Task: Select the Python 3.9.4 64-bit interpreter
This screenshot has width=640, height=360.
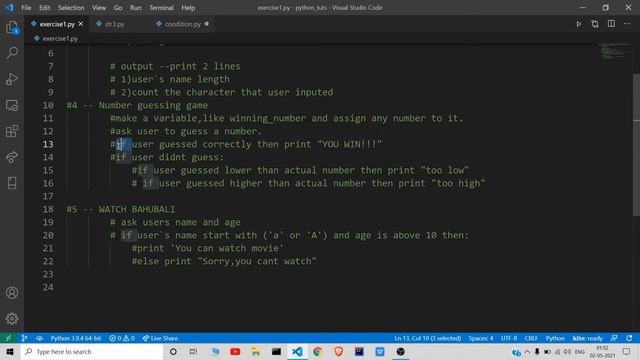Action: pos(76,338)
